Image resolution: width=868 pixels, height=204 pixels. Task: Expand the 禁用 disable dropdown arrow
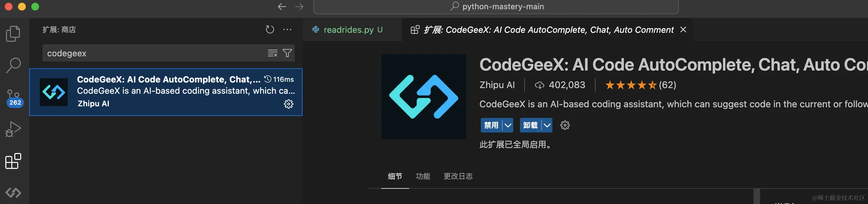508,126
